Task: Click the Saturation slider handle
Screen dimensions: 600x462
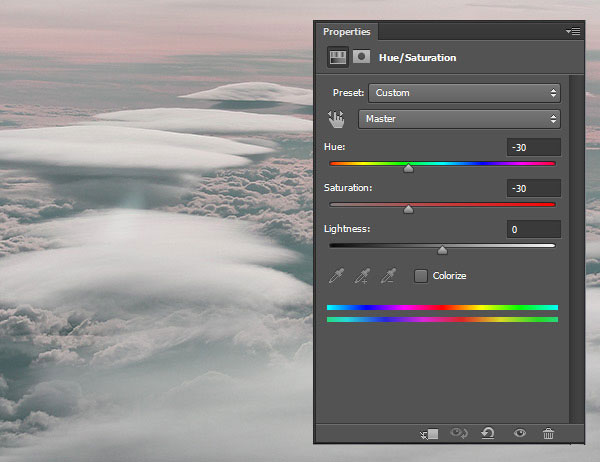Action: (x=408, y=210)
